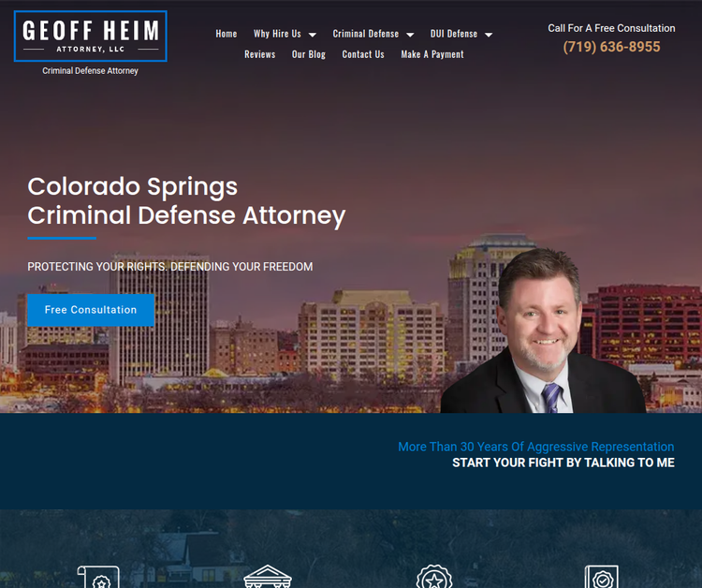The height and width of the screenshot is (588, 702).
Task: Click the DUI Defense menu label
Action: pos(454,34)
